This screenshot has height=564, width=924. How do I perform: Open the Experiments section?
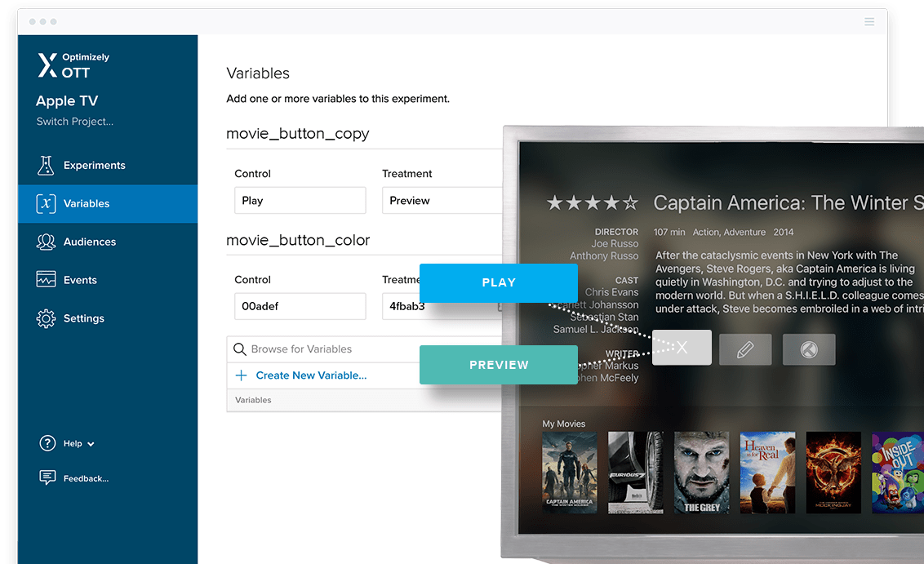click(108, 166)
